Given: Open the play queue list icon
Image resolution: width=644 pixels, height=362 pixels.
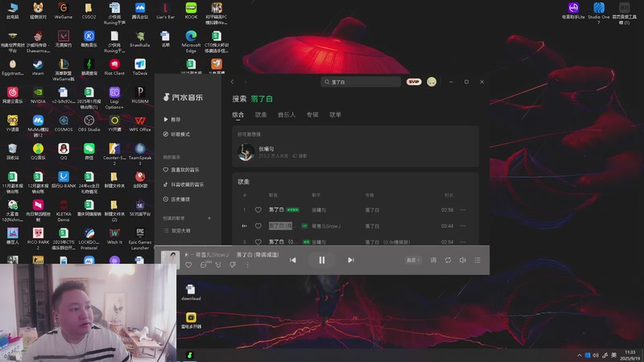Looking at the screenshot, I should pos(477,260).
